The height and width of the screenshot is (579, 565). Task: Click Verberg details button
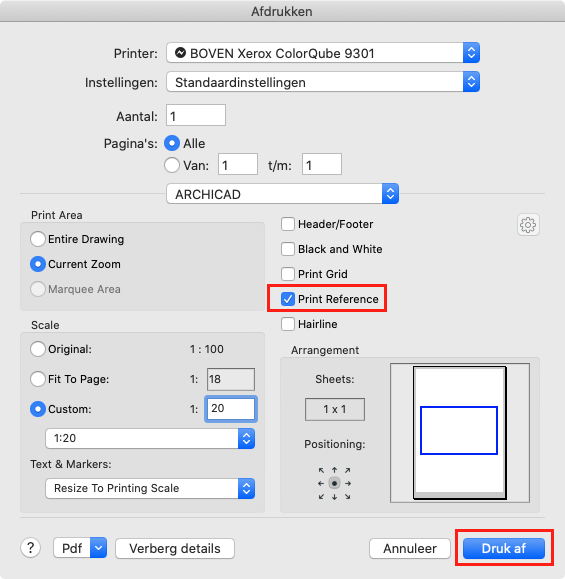coord(175,548)
